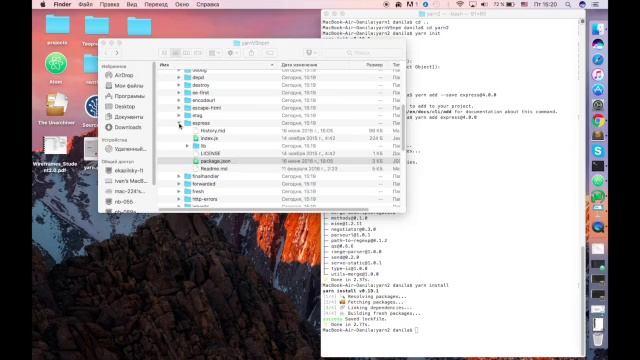Open Skype from the Dock
The width and height of the screenshot is (640, 360).
tap(598, 151)
